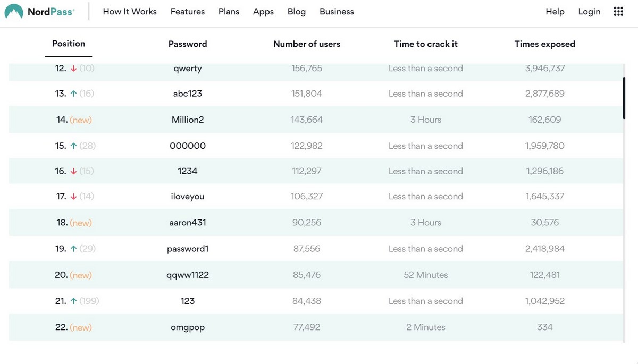Screen dimensions: 638x364
Task: Click the green up arrow beside position 21
Action: point(73,301)
